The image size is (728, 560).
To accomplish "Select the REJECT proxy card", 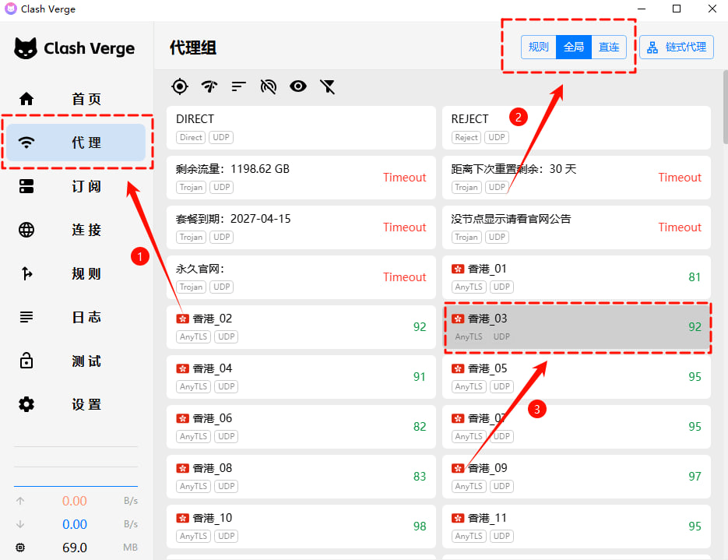I will pos(576,128).
